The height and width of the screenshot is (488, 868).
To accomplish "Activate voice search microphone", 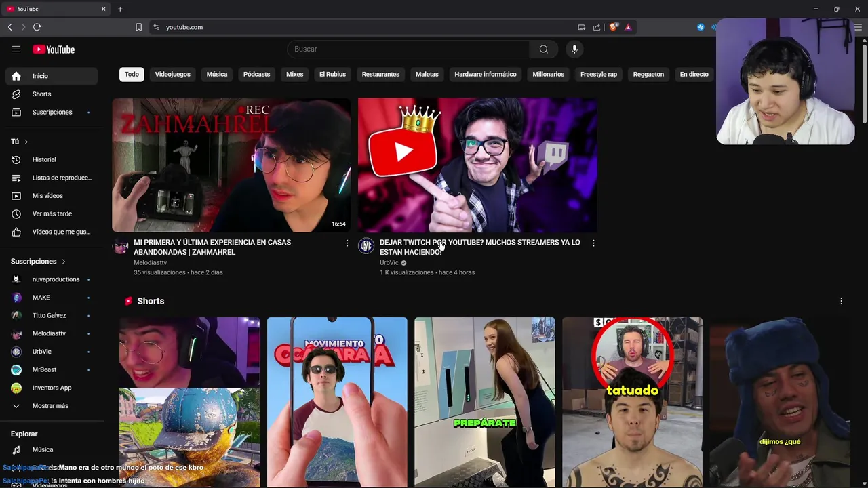I will (574, 49).
